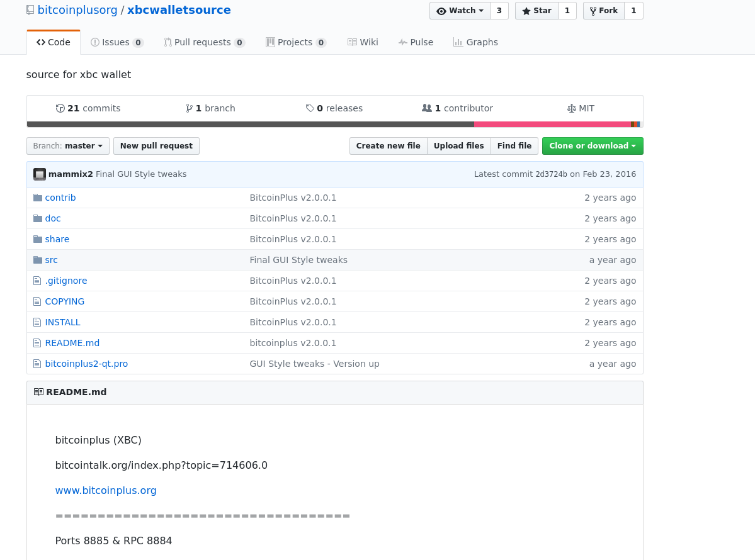The image size is (755, 560).
Task: Click the Upload files button
Action: [x=459, y=146]
